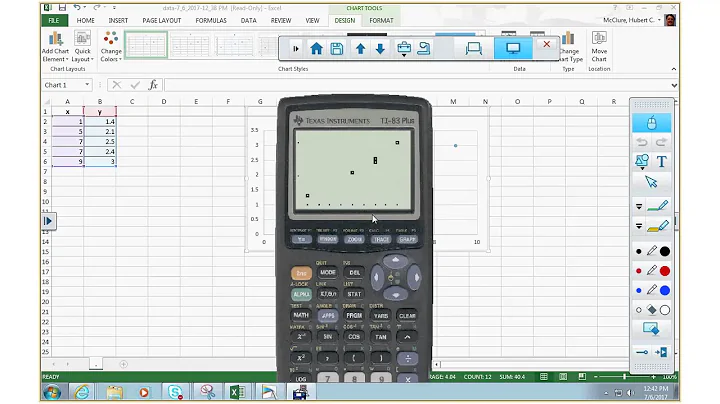Close the floating toolbar with red X
720x404 pixels.
[x=546, y=45]
